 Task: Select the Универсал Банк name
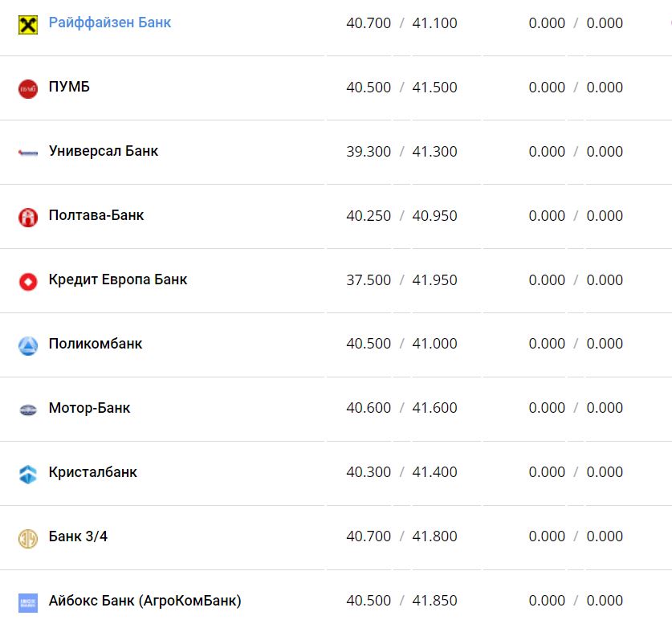[104, 151]
